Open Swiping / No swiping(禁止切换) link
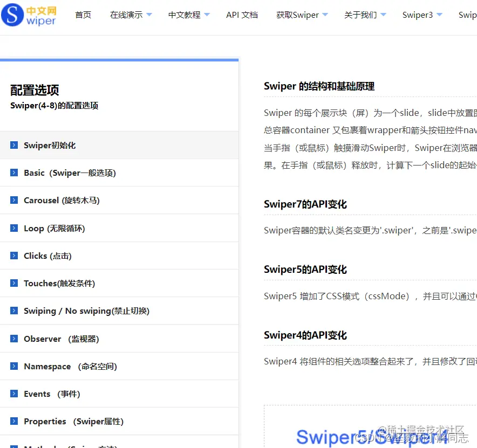 click(87, 311)
